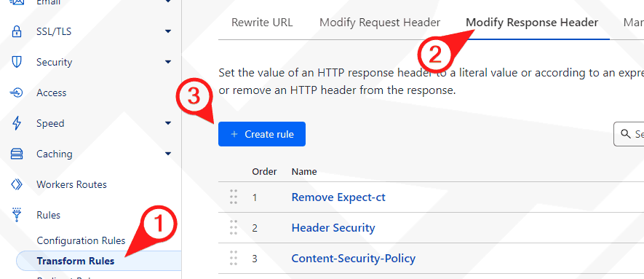Click order number 3 cell
The height and width of the screenshot is (279, 644).
tap(255, 259)
